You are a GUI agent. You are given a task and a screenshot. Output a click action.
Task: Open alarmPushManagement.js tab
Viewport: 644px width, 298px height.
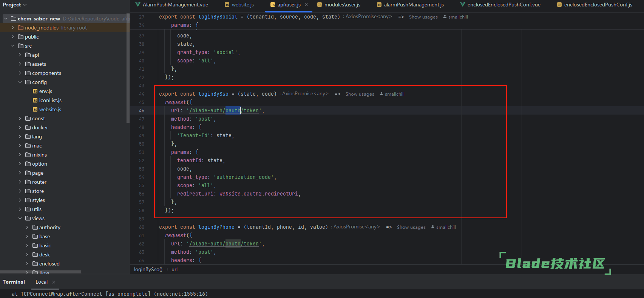click(x=410, y=5)
